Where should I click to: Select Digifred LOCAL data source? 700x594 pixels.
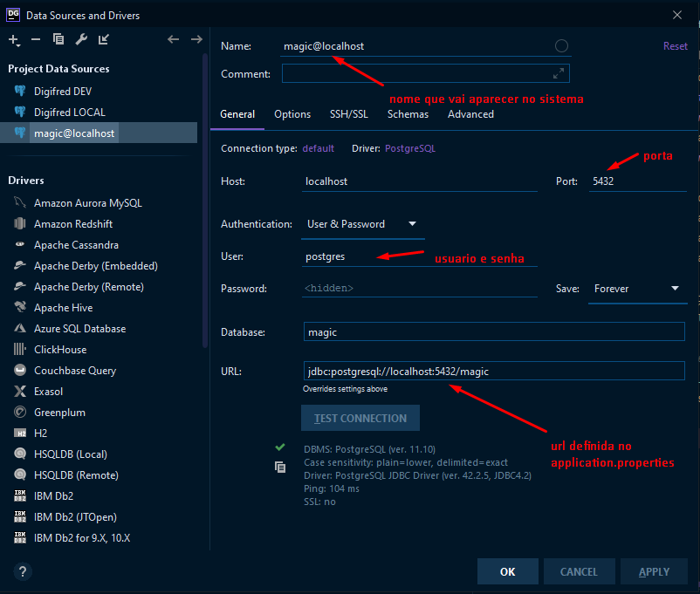[99, 113]
